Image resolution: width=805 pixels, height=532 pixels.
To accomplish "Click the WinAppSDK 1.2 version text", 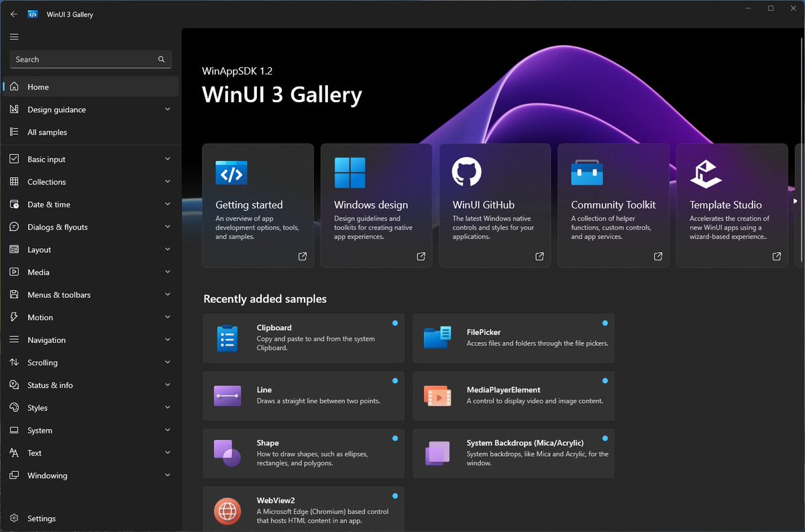I will [x=237, y=70].
